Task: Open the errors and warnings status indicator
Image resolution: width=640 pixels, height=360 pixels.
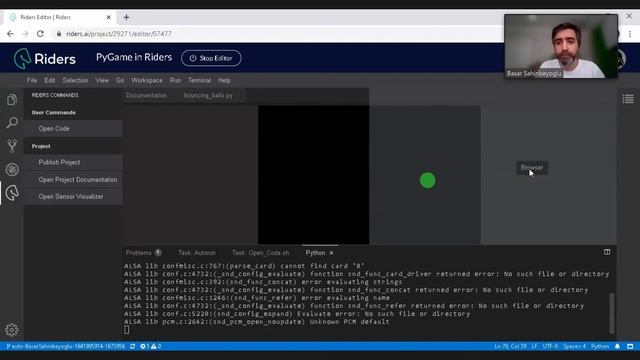Action: pos(151,346)
